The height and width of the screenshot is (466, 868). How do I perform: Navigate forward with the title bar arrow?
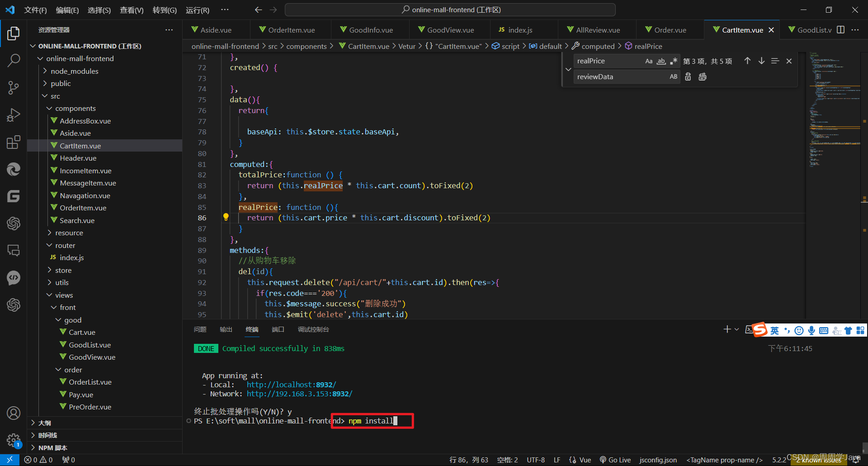click(274, 10)
